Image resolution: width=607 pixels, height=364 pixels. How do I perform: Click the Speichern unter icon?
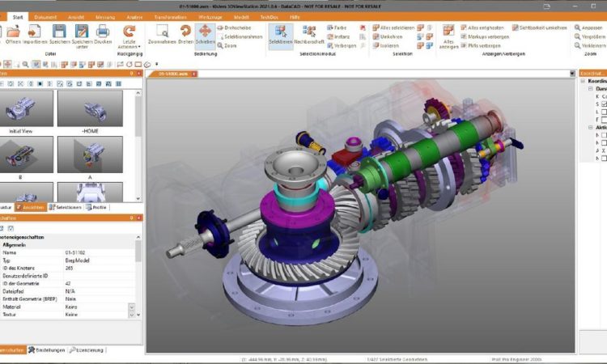tap(82, 32)
